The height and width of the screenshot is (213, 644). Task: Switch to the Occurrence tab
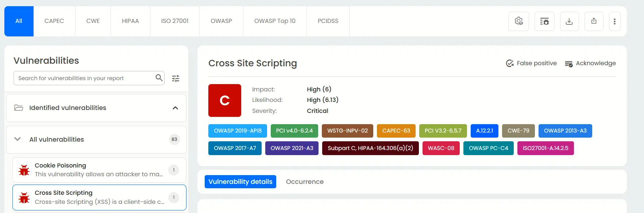point(305,182)
